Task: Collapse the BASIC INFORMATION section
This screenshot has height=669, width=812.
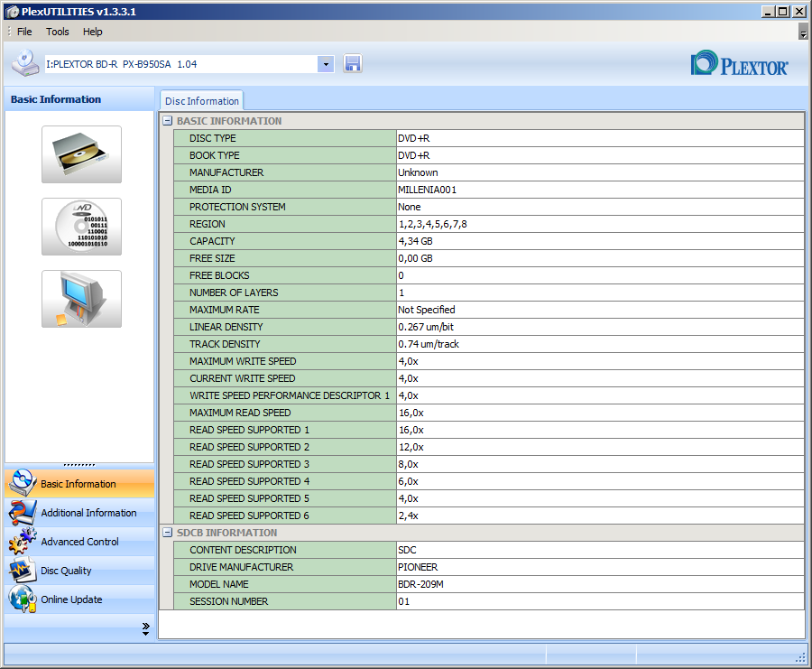Action: click(x=167, y=121)
